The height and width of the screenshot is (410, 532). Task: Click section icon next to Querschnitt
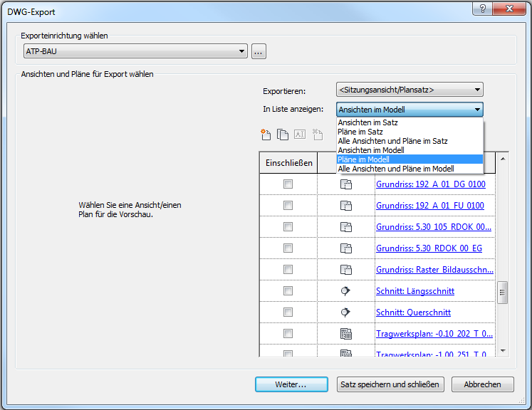pyautogui.click(x=346, y=312)
